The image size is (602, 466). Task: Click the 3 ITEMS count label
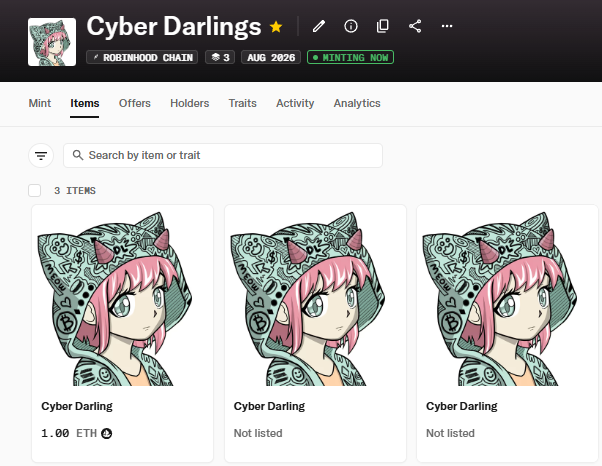pyautogui.click(x=75, y=191)
